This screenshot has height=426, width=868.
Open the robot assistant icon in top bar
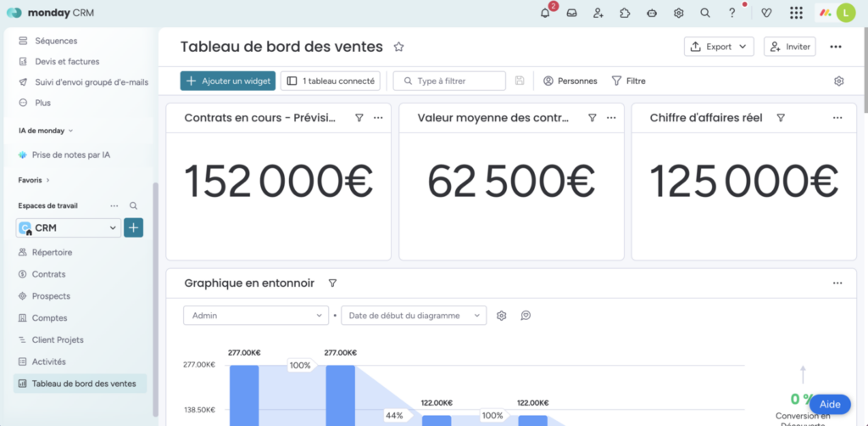(652, 13)
